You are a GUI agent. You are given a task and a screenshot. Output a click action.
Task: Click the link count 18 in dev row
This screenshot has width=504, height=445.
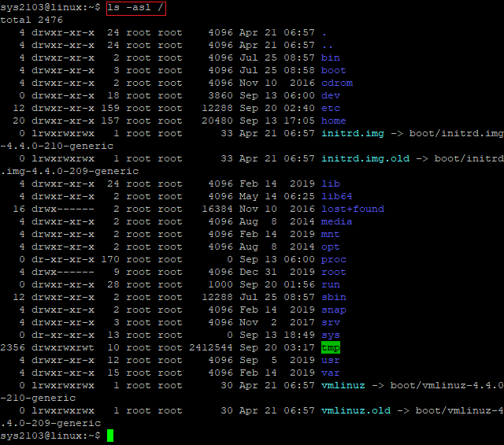(x=113, y=95)
